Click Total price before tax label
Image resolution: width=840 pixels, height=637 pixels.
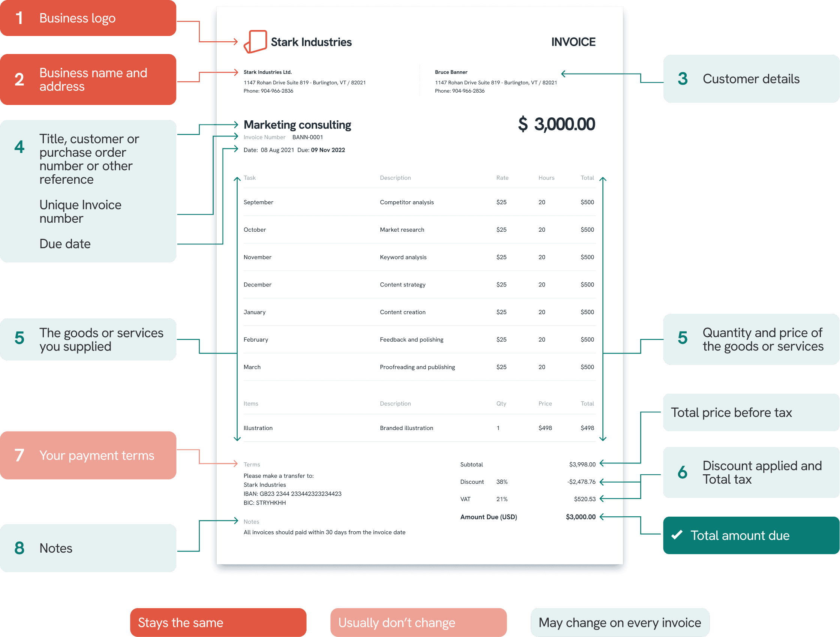pyautogui.click(x=751, y=412)
